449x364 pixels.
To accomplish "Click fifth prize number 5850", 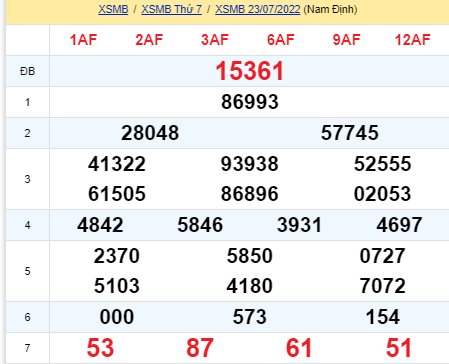I will point(250,256).
